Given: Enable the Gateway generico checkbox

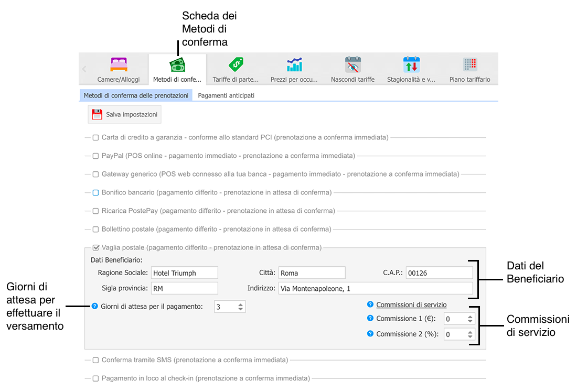Looking at the screenshot, I should [95, 175].
